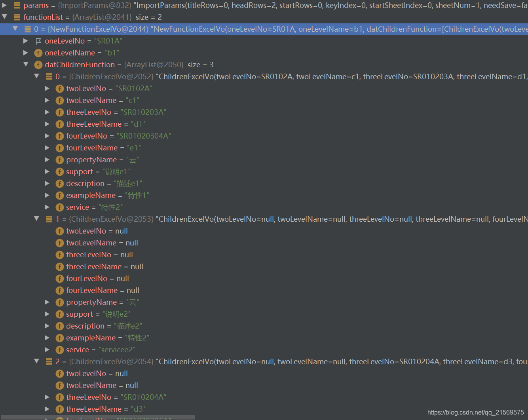This screenshot has width=528, height=420.
Task: Collapse the datChildrenFunction list node
Action: pyautogui.click(x=26, y=65)
